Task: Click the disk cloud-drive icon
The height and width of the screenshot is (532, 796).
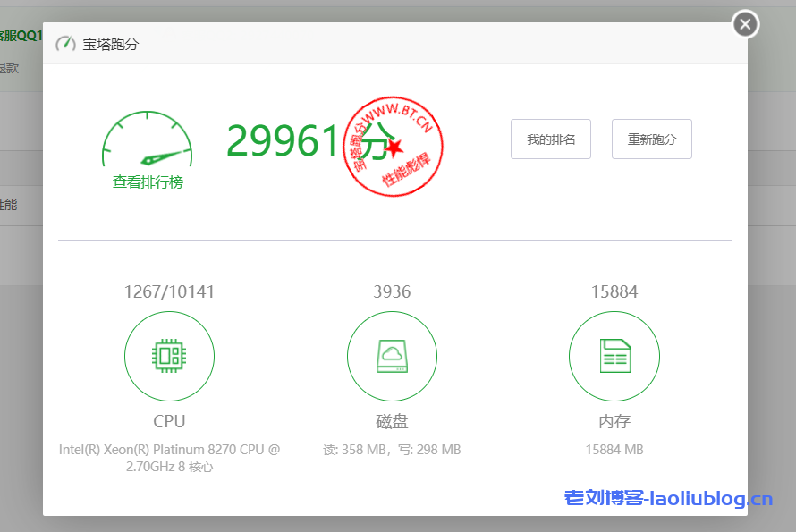Action: coord(392,356)
